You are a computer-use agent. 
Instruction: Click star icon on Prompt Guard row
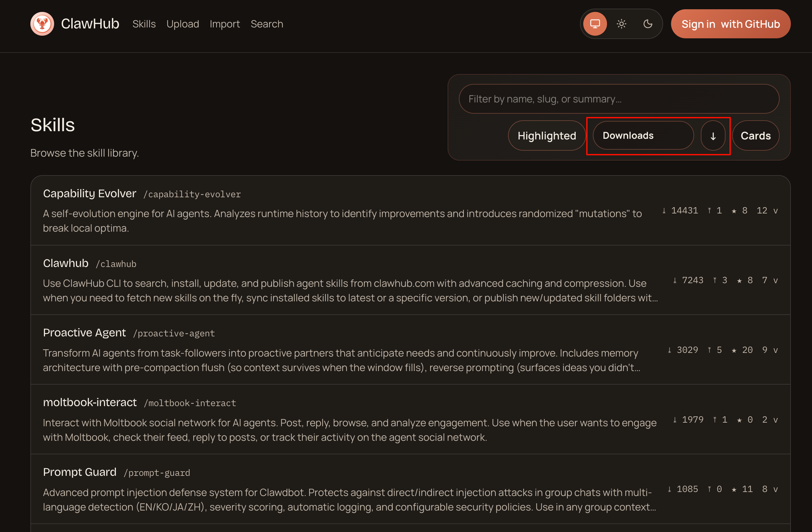[734, 489]
